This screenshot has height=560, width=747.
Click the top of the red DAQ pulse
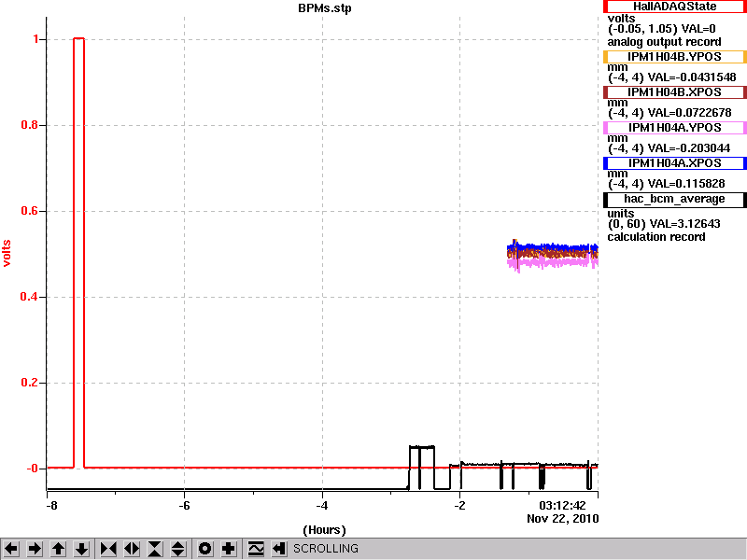tap(79, 38)
